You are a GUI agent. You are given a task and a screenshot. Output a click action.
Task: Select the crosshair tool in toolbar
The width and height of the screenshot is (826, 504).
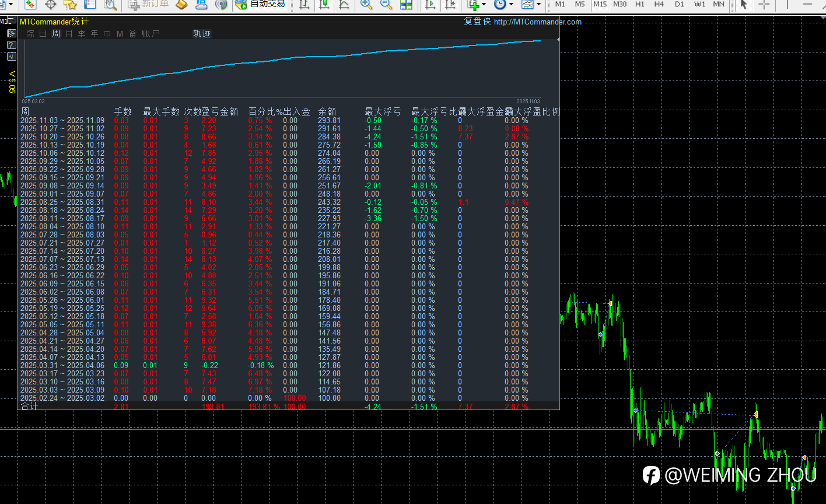pos(764,5)
